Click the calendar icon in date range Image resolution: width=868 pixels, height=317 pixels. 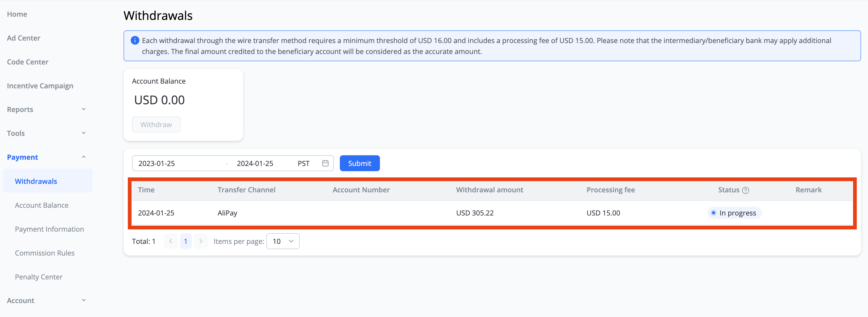click(x=325, y=163)
